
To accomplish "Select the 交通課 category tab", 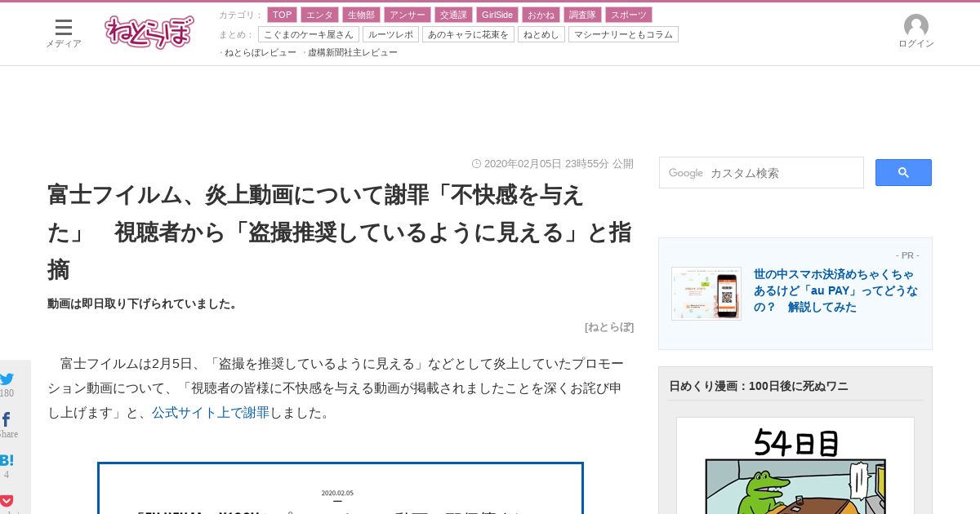I will [452, 15].
